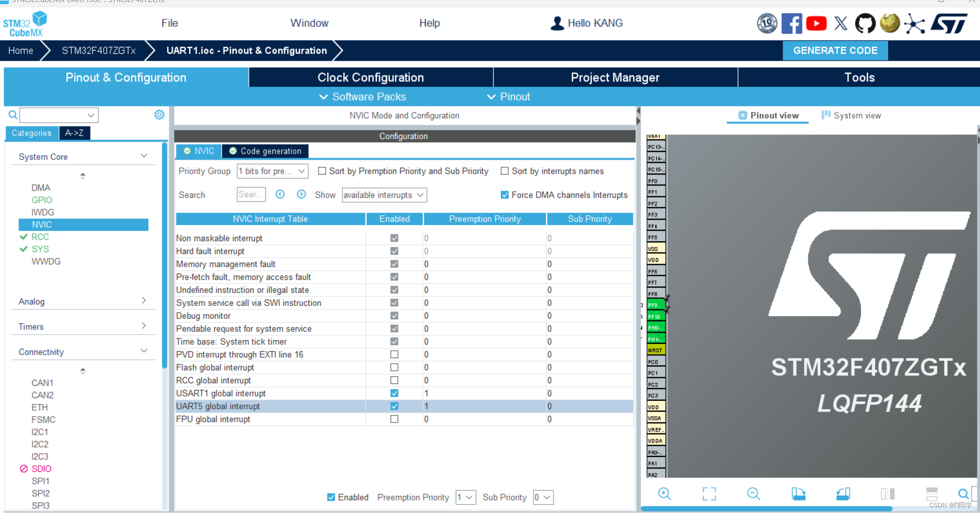Enable RCC global interrupt checkbox
The image size is (980, 513).
point(394,380)
